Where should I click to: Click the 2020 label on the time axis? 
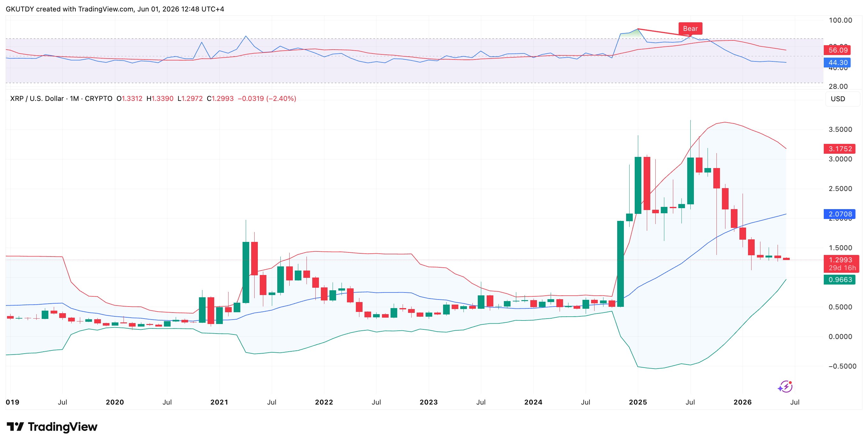(x=115, y=402)
